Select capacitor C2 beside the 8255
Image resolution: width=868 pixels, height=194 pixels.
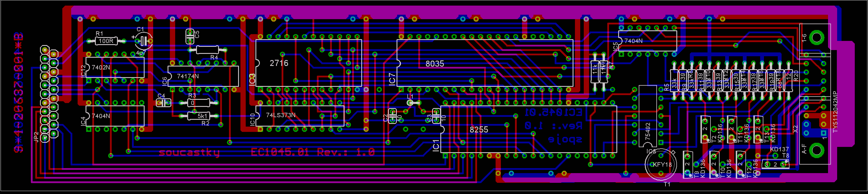click(392, 116)
